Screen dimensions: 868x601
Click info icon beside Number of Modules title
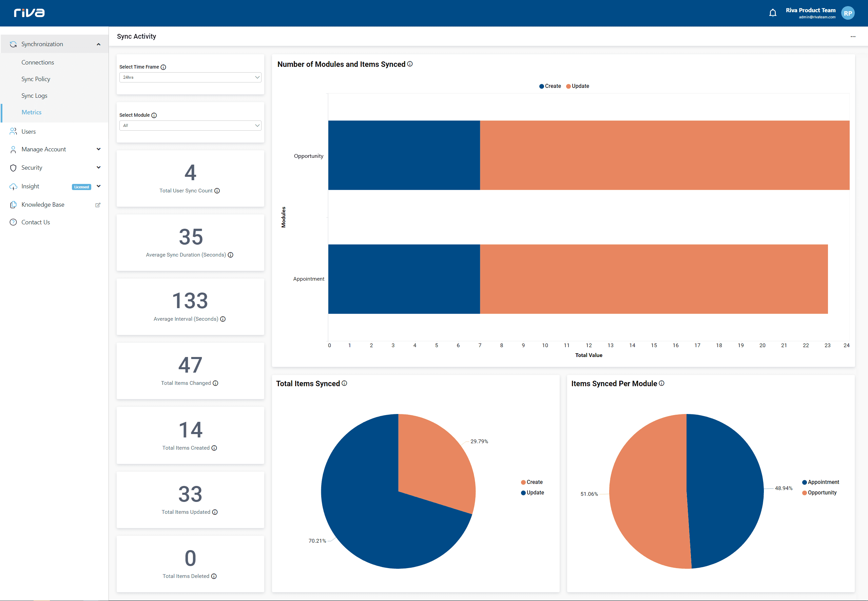(410, 64)
